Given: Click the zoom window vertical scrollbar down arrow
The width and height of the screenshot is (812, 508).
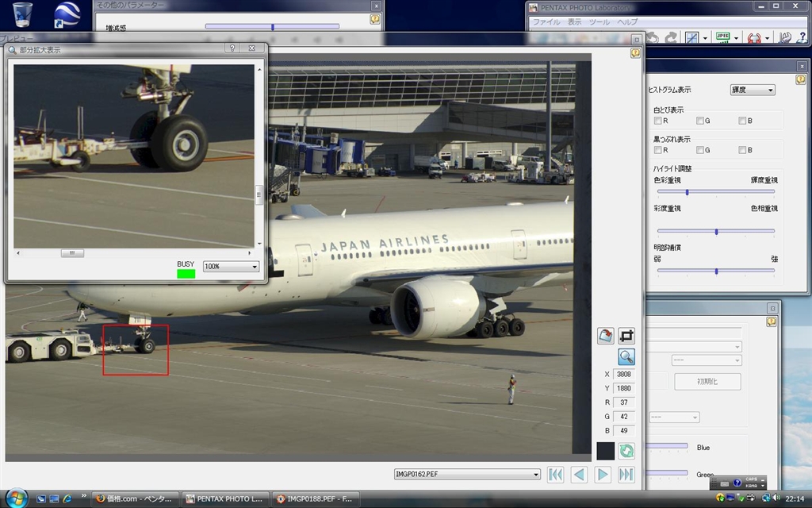Looking at the screenshot, I should pyautogui.click(x=259, y=244).
